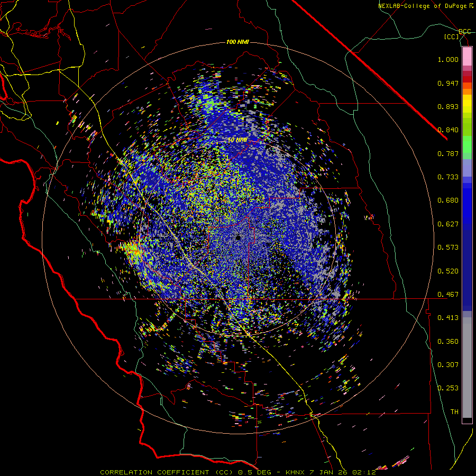Select the 0.467 scale value
The height and width of the screenshot is (476, 476).
coord(448,295)
